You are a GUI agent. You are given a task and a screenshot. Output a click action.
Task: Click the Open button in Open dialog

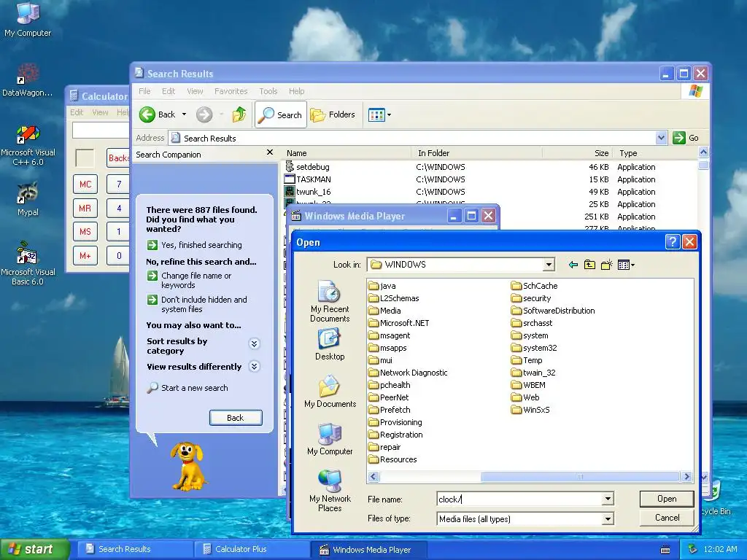(x=667, y=499)
